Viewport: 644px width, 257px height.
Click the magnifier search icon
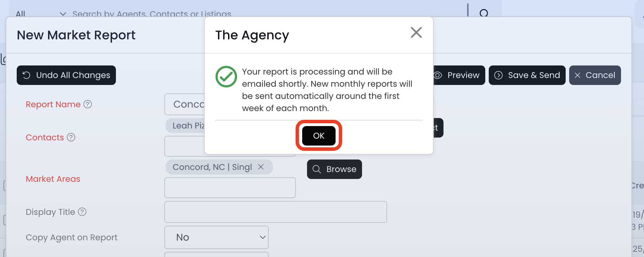[484, 14]
